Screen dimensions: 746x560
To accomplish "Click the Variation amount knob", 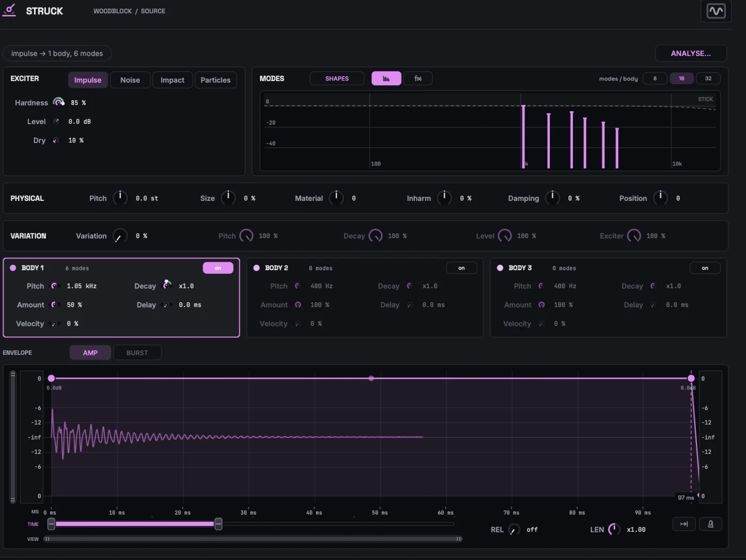I will coord(120,236).
